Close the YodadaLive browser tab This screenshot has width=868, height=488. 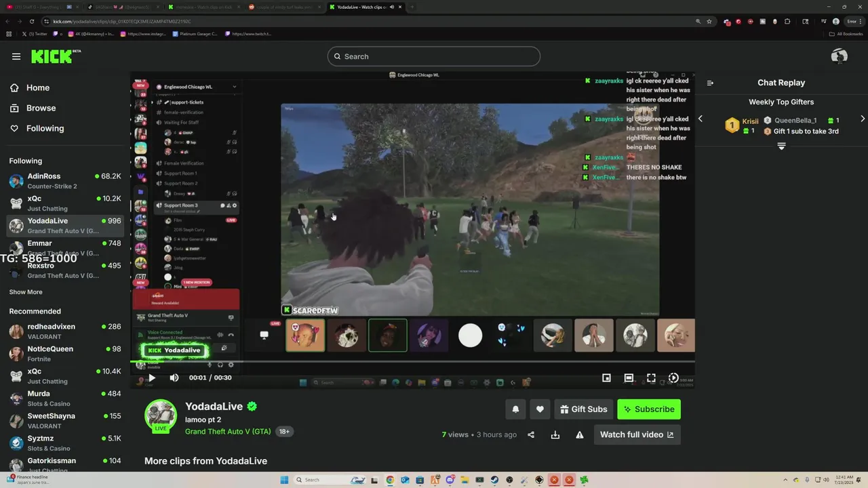400,7
